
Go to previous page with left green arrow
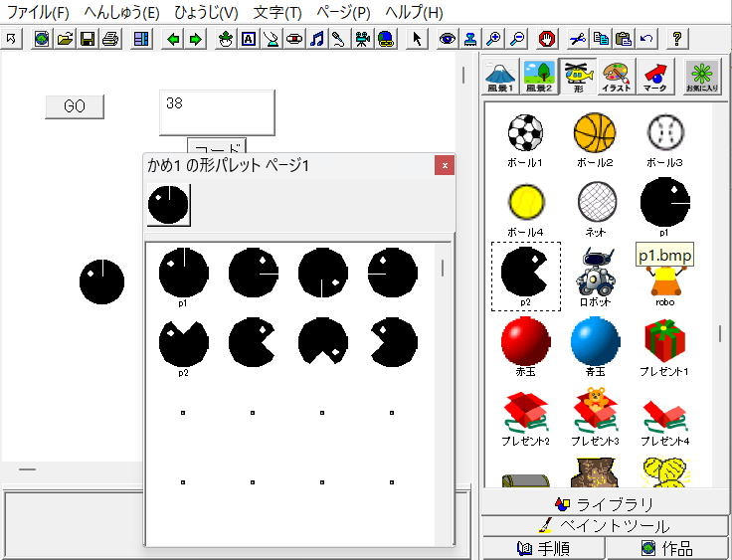coord(174,39)
